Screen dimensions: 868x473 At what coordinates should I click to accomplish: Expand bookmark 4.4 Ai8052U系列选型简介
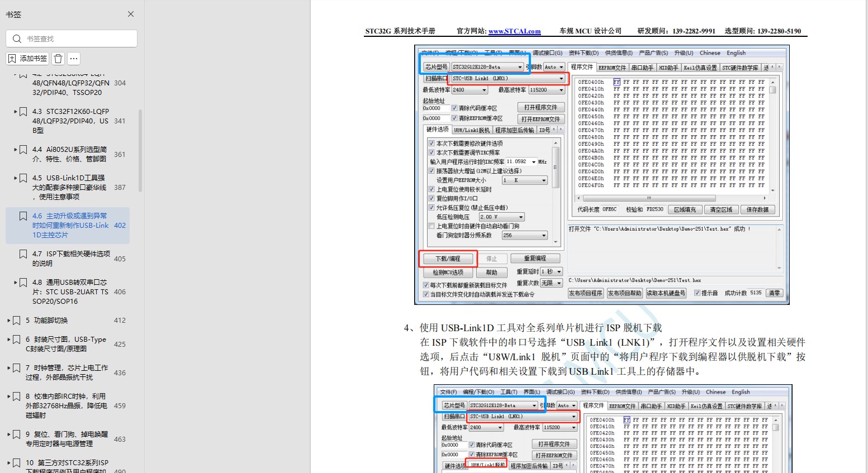[15, 150]
